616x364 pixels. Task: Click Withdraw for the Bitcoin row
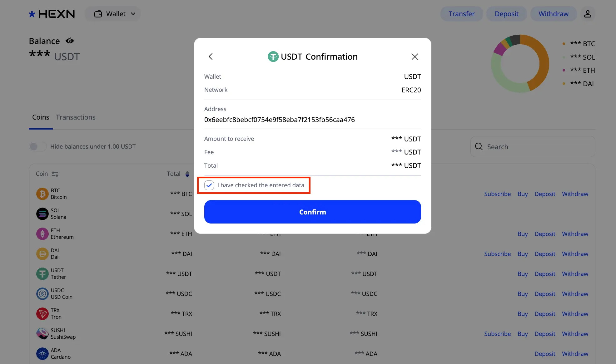575,194
